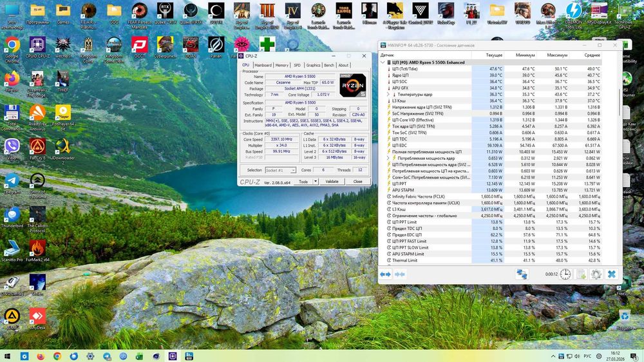Click the HWiNFO log file icon

(x=581, y=274)
